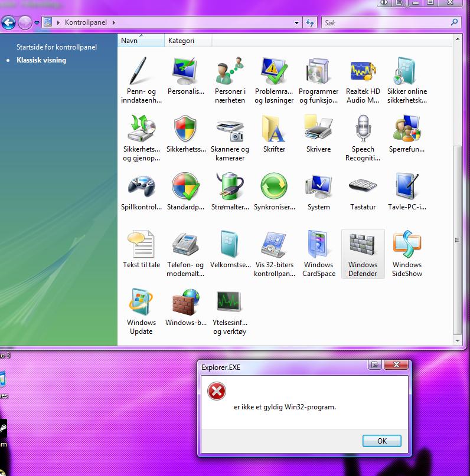
Task: Expand address bar history dropdown
Action: 296,23
